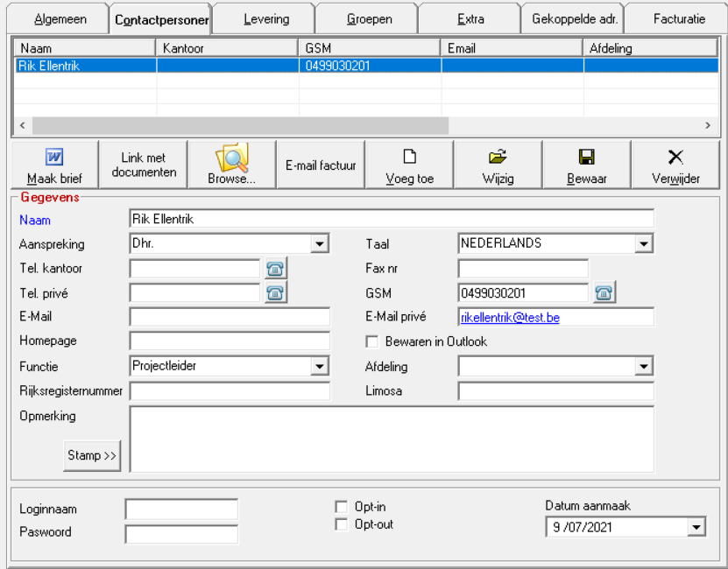Open the rikellentrik@test.be email link
Screen dimensions: 728x569
pos(510,318)
